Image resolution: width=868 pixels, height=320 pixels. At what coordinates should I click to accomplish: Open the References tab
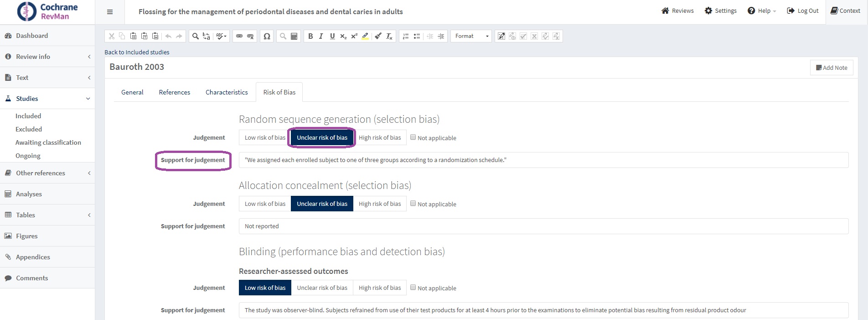click(174, 92)
